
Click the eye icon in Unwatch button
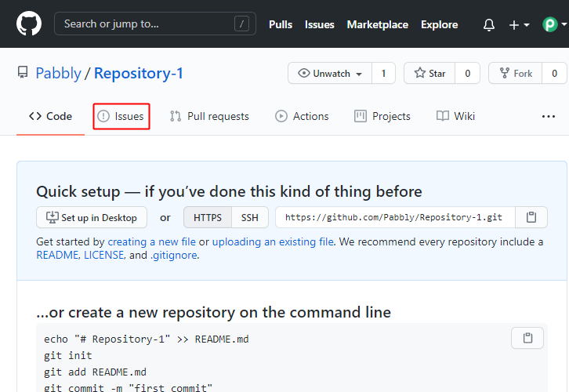point(304,74)
